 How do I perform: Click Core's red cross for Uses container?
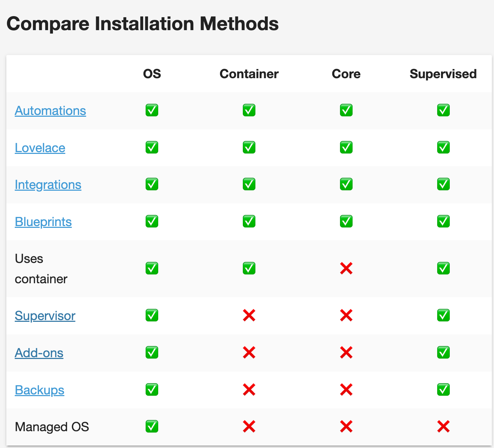346,269
